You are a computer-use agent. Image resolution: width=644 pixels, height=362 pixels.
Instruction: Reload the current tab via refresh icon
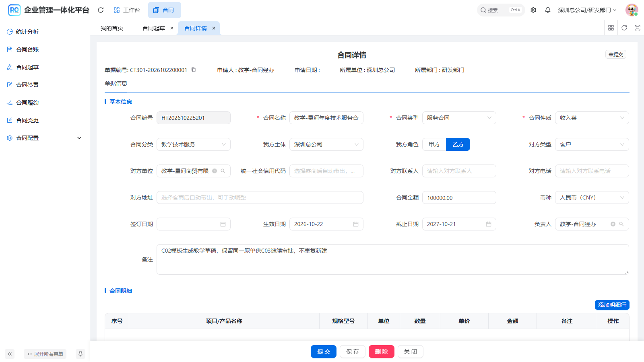click(x=624, y=28)
